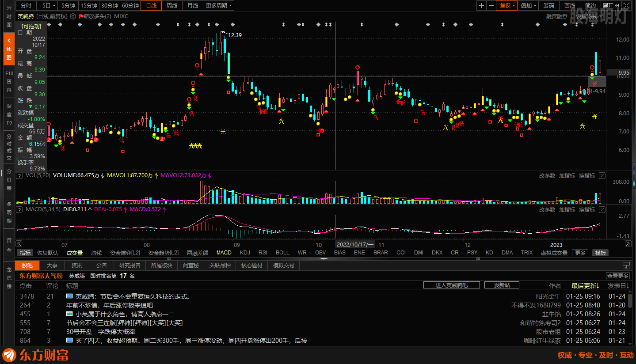Open the 叠加 overlay dropdown

pyautogui.click(x=528, y=5)
